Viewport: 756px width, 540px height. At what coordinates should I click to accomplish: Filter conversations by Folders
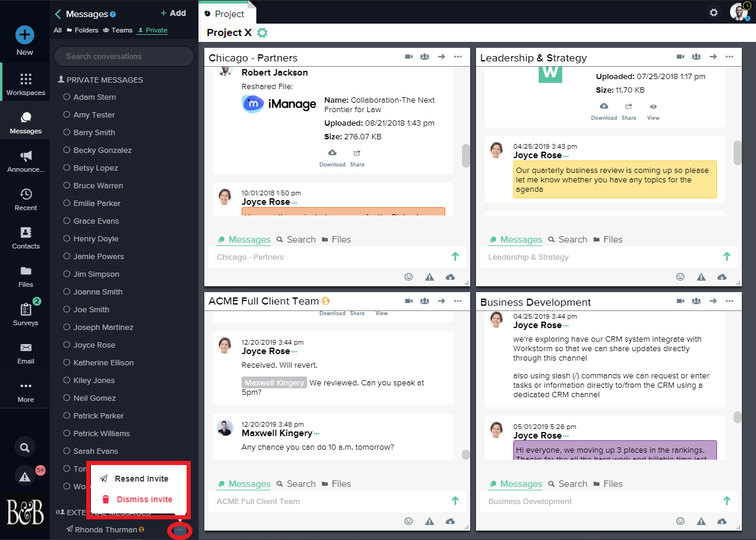(82, 30)
